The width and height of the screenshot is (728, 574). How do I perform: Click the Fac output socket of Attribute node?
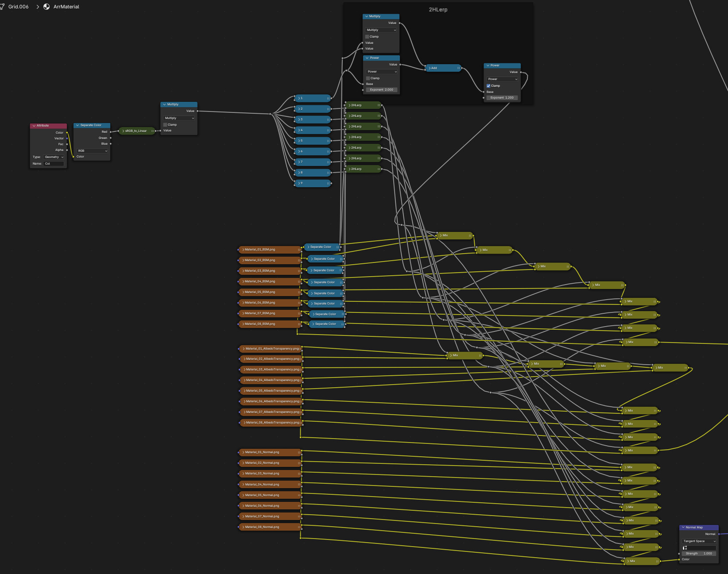point(67,144)
